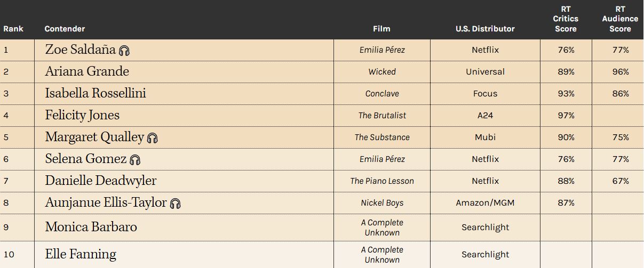Click the Film column header

point(381,29)
